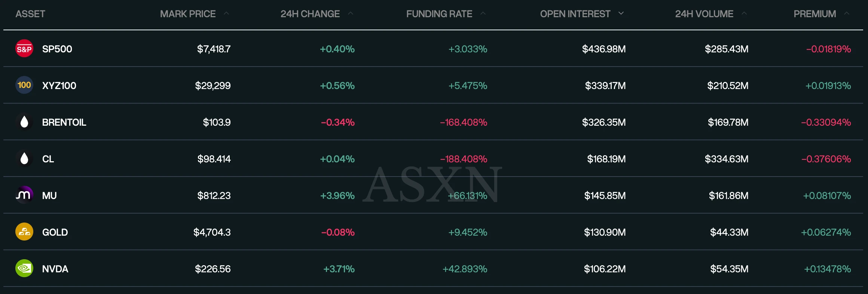Sort by Mark Price arrow
Image resolution: width=868 pixels, height=294 pixels.
tap(226, 13)
